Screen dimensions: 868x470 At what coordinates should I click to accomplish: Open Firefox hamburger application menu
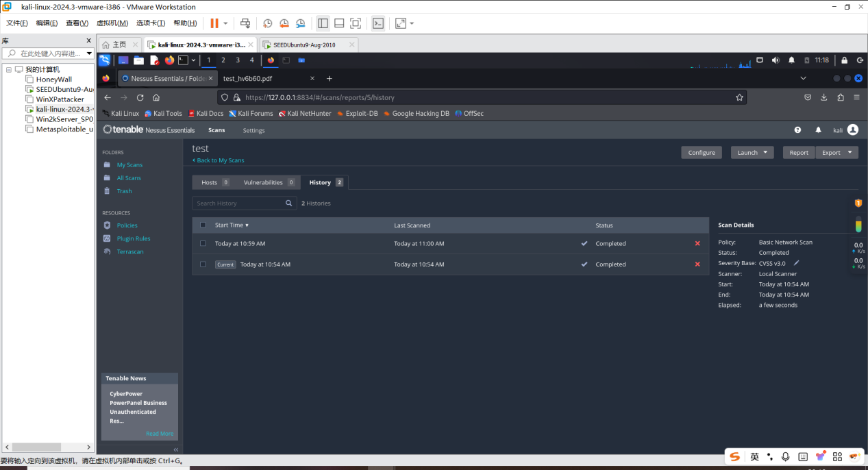[x=856, y=97]
